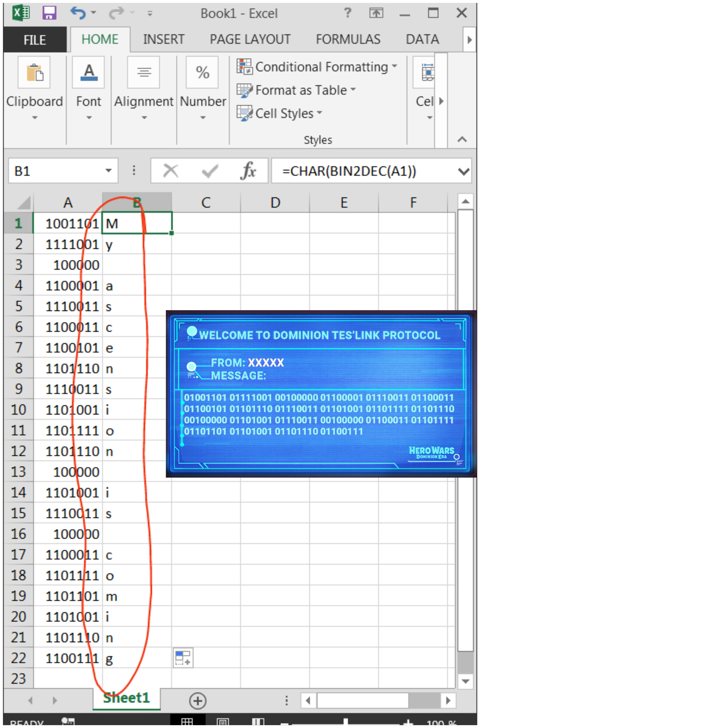Viewport: 728px width, 728px height.
Task: Click the Clipboard paste icon
Action: click(x=34, y=72)
